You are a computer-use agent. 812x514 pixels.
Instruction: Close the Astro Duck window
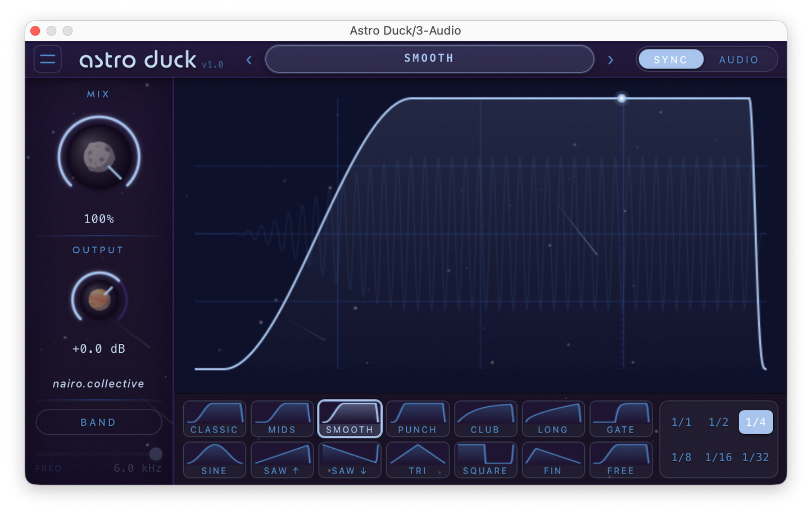[x=35, y=30]
